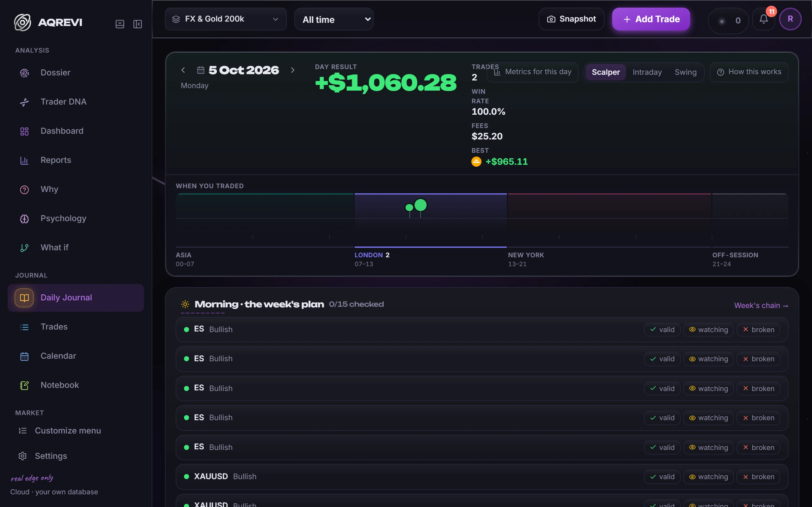Open notifications bell with 11 badge
812x507 pixels.
point(764,19)
